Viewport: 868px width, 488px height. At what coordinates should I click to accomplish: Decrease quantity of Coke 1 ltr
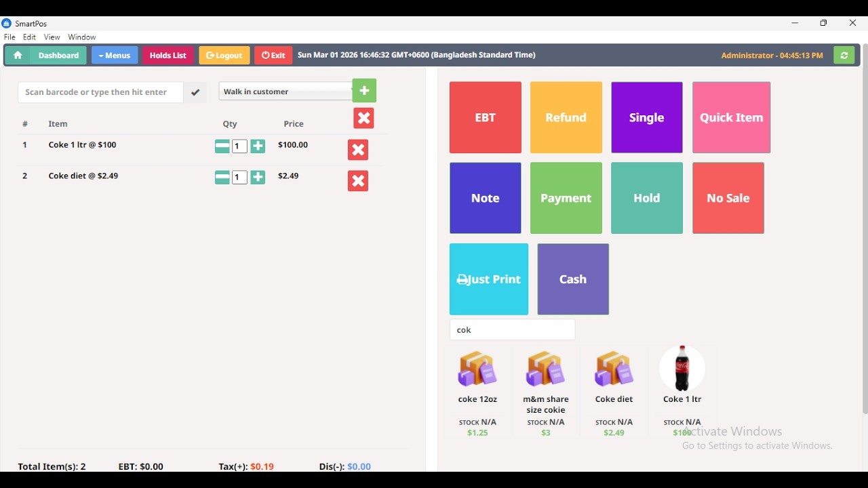[x=222, y=146]
